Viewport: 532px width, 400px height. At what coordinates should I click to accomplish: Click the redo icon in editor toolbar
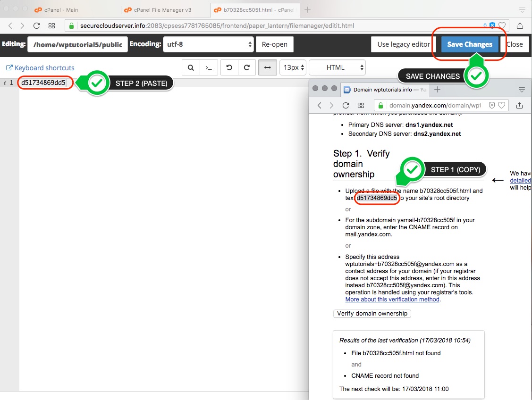click(x=247, y=67)
